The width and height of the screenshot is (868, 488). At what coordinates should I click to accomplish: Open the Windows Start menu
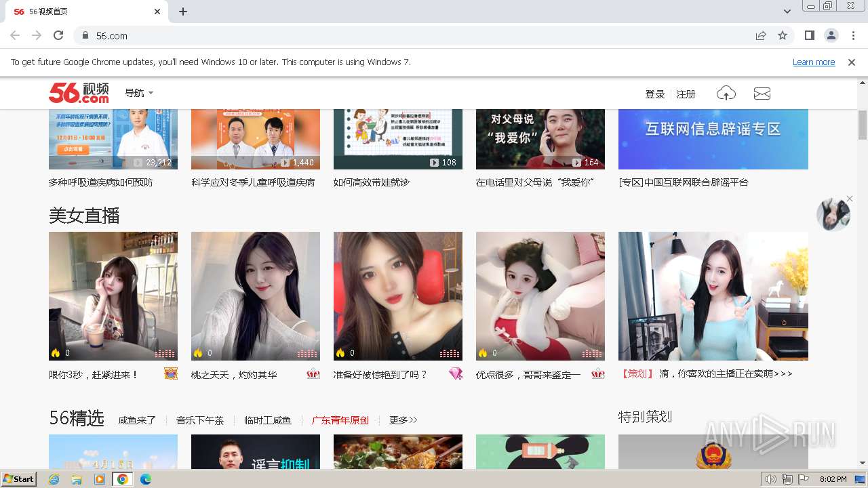point(19,479)
